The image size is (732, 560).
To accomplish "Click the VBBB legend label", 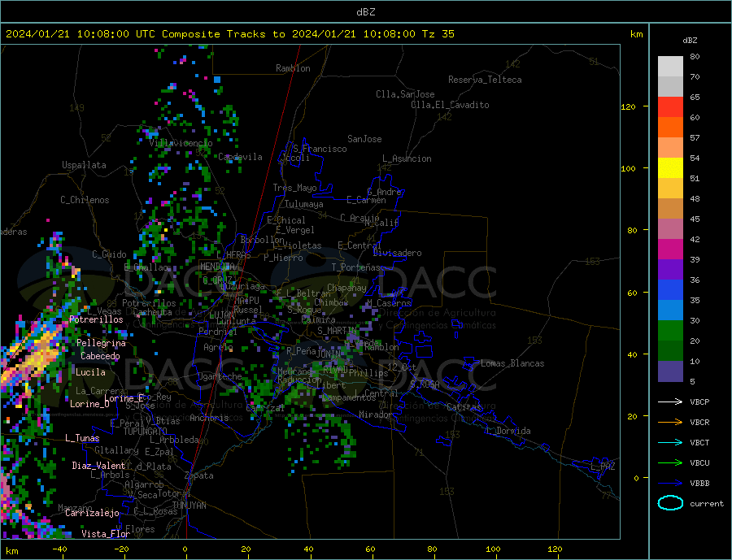I will point(699,483).
